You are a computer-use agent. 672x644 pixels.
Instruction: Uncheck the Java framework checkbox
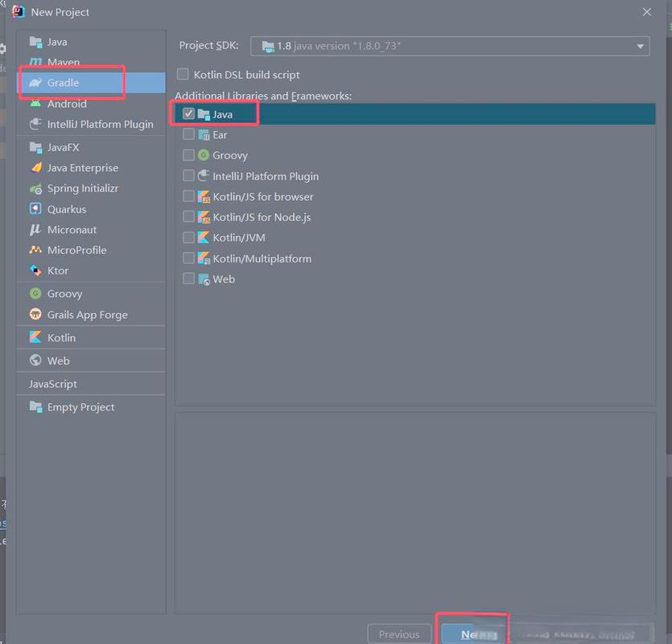pyautogui.click(x=188, y=114)
